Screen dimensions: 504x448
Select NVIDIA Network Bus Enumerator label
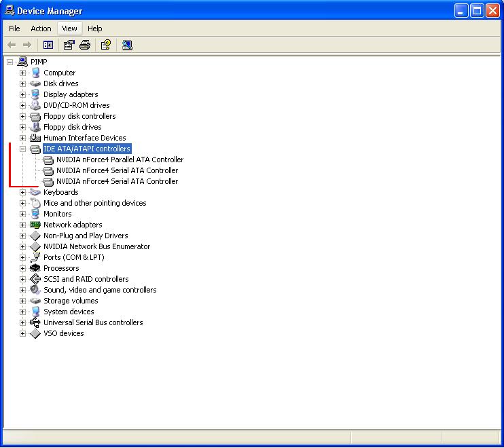(x=96, y=246)
